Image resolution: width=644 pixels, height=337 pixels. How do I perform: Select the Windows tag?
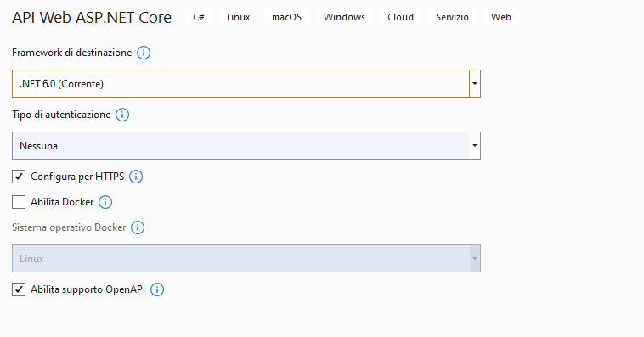pos(344,17)
